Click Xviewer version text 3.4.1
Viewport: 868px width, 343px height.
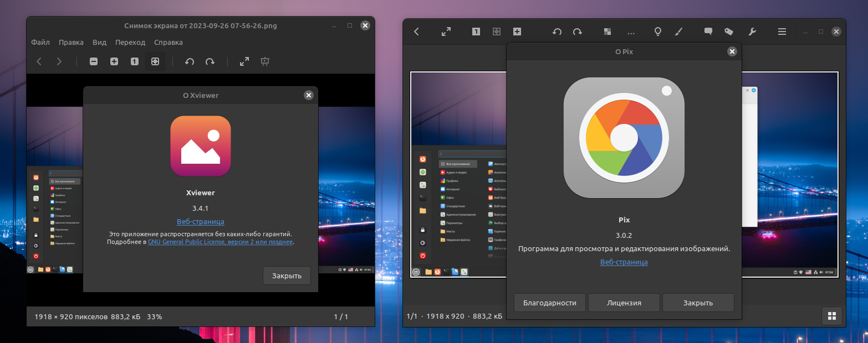(200, 208)
